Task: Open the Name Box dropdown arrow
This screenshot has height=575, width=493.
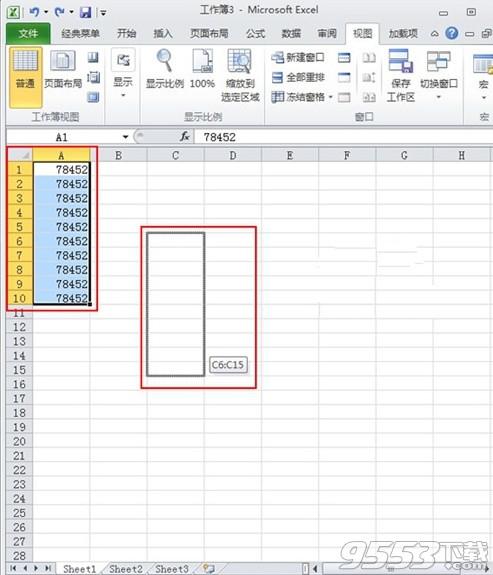Action: (125, 137)
